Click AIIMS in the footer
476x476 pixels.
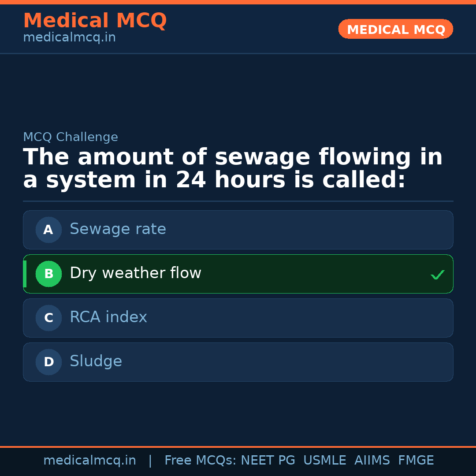[x=372, y=461]
